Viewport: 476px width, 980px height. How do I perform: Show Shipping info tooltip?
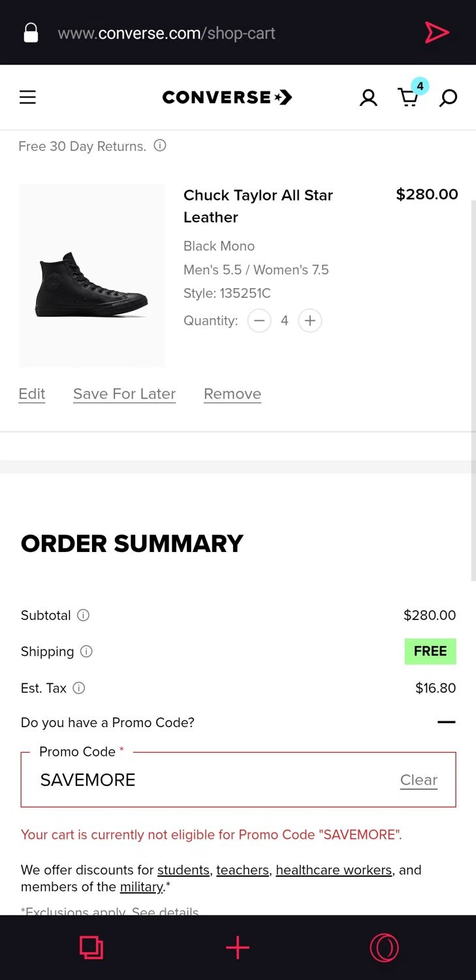[86, 651]
